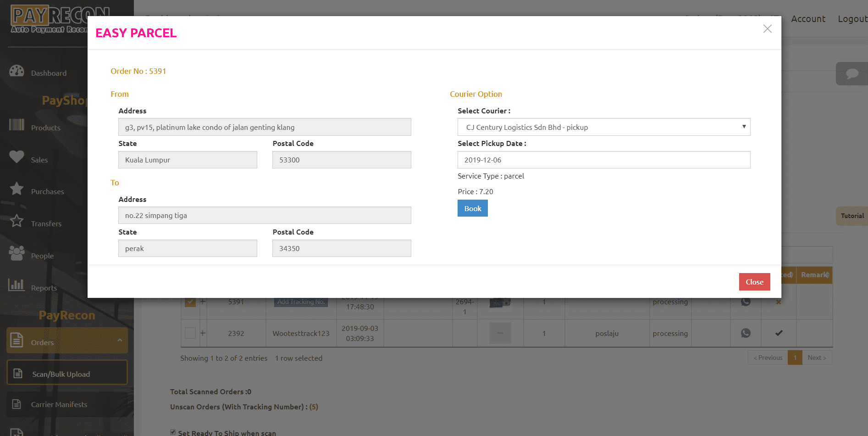Click the 'Total Scanned Orders :0' text
The height and width of the screenshot is (436, 868).
point(210,391)
